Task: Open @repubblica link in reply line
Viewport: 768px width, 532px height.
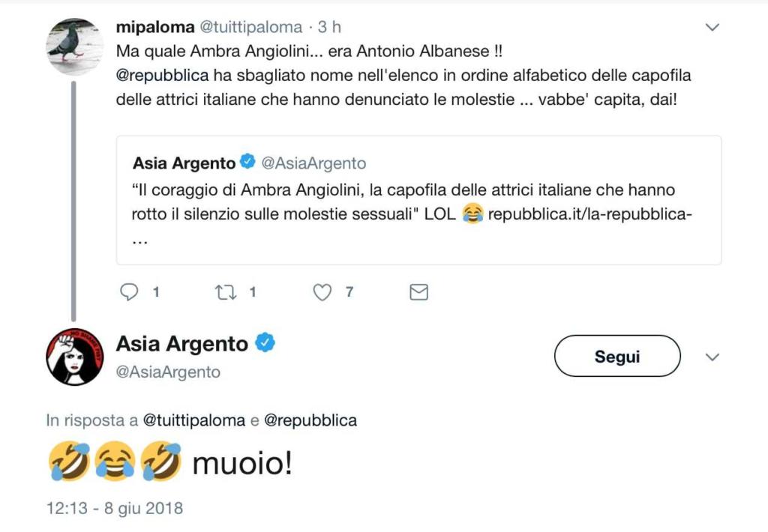Action: point(310,420)
